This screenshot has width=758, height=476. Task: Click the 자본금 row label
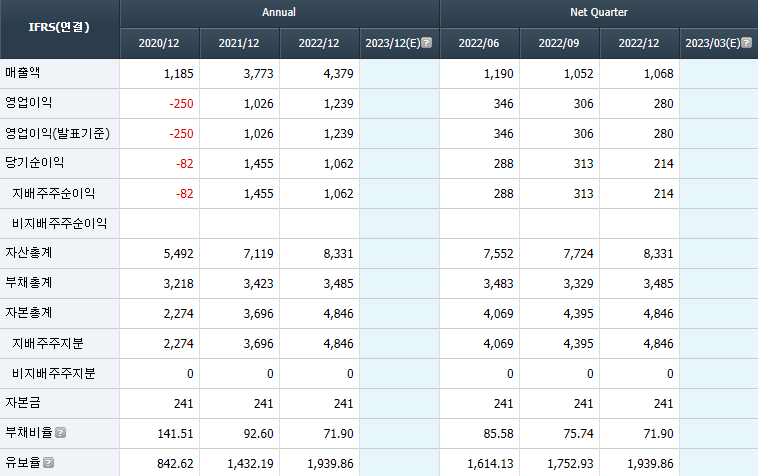pyautogui.click(x=22, y=403)
